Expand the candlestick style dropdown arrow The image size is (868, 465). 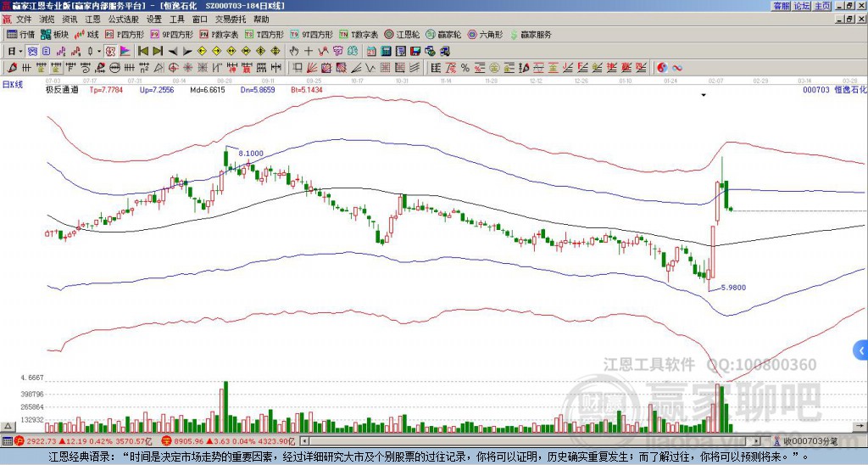point(99,52)
